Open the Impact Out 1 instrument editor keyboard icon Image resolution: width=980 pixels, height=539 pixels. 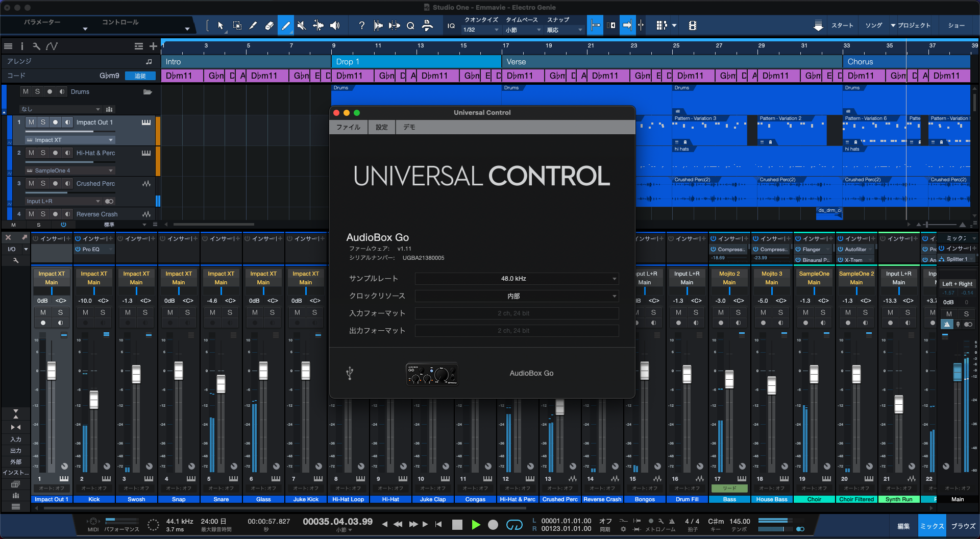coord(146,122)
